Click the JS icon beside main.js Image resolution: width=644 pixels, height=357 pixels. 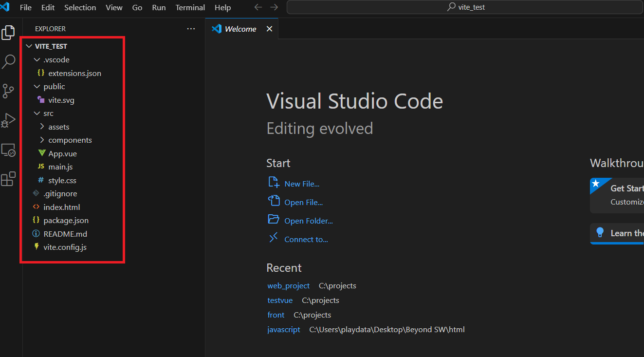41,167
